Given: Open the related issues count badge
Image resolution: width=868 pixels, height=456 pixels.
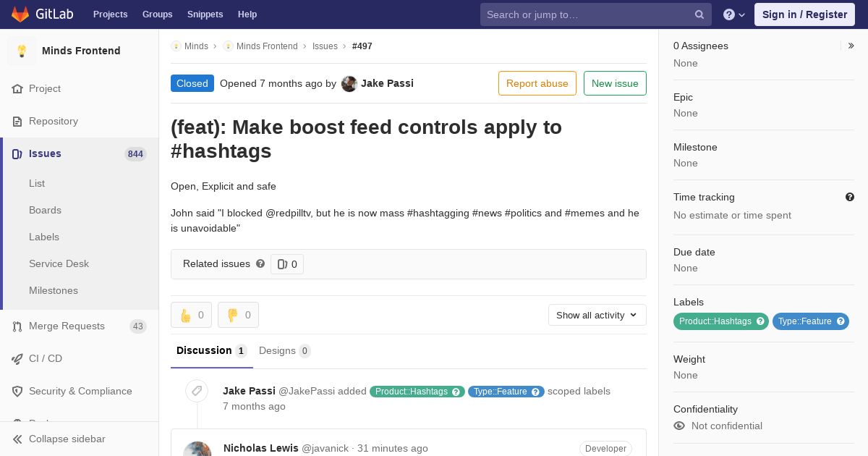Looking at the screenshot, I should (x=287, y=264).
